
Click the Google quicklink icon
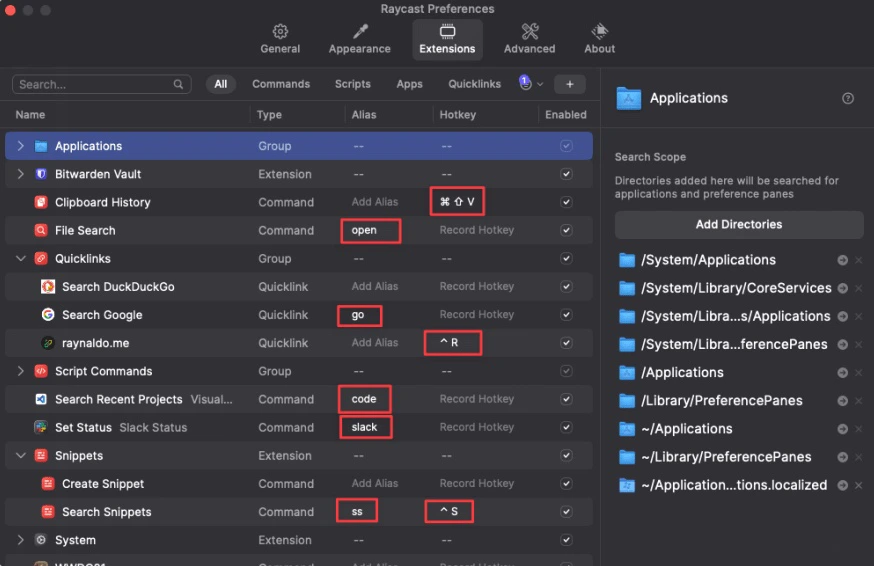[x=48, y=315]
